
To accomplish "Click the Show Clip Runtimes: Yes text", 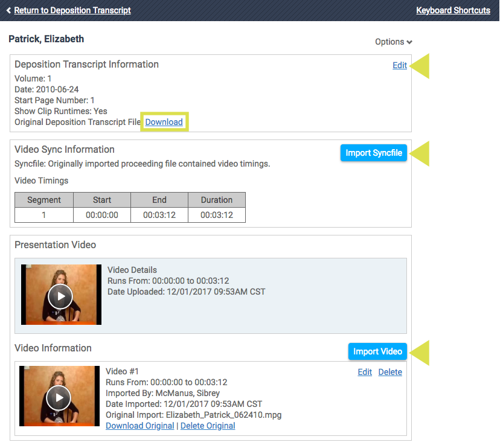I will point(61,111).
